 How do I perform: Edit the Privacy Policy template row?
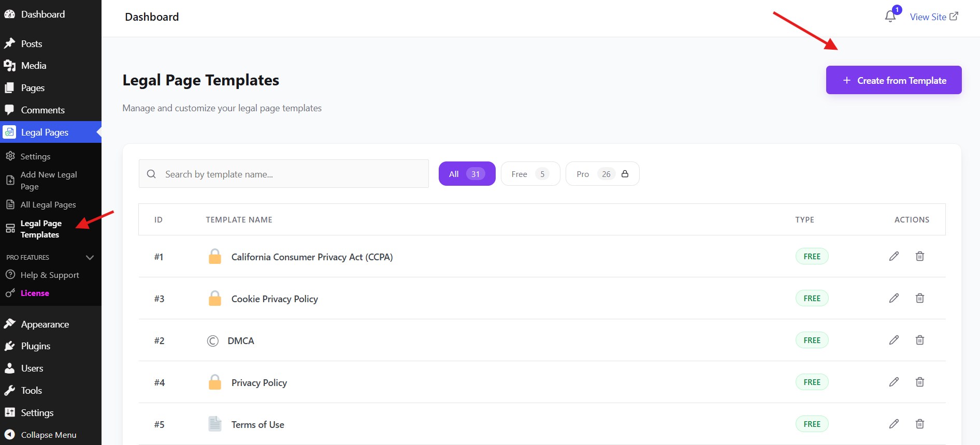894,382
